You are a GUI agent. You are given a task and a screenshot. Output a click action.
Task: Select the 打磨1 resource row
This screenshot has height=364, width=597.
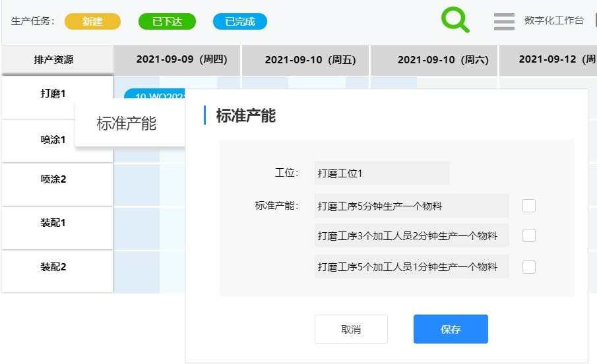53,94
